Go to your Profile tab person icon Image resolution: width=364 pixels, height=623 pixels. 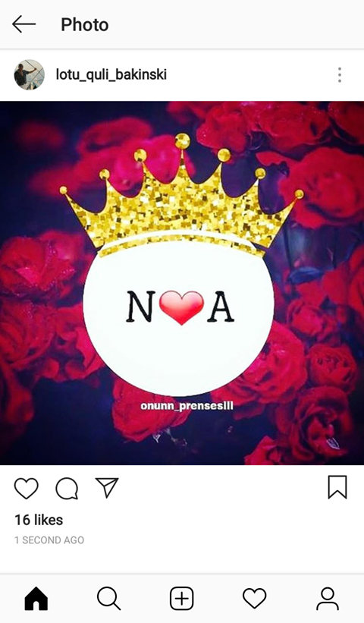[x=328, y=599]
